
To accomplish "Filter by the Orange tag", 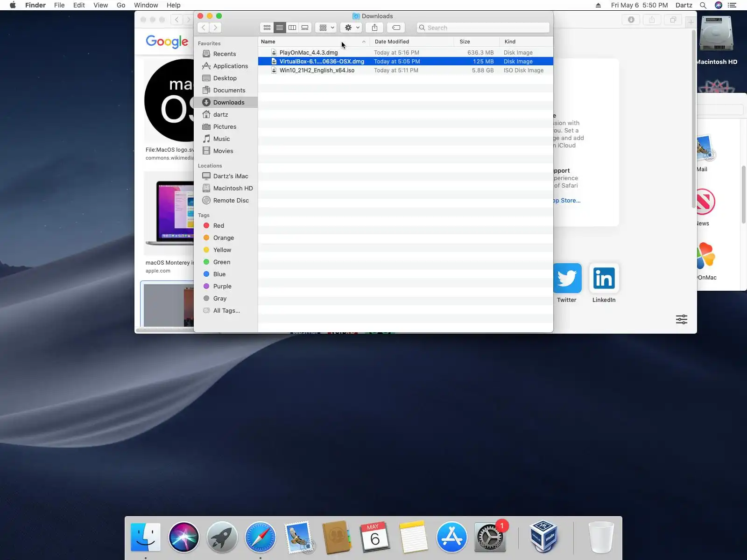I will click(x=226, y=238).
